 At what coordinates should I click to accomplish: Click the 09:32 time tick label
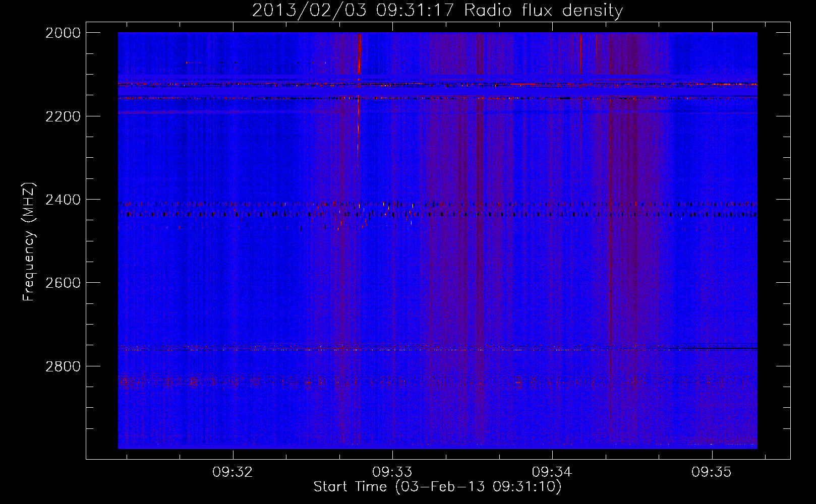pyautogui.click(x=232, y=472)
